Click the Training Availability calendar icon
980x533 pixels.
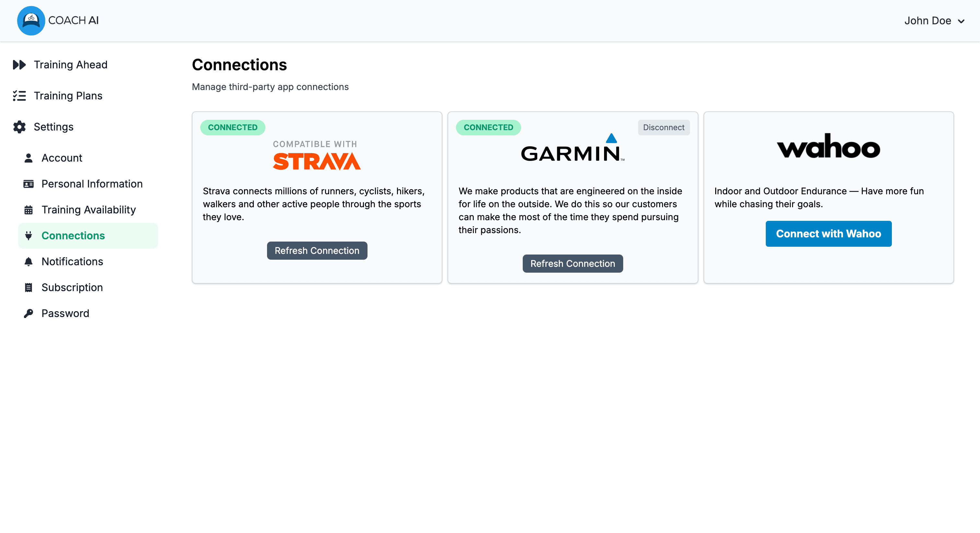pos(29,210)
